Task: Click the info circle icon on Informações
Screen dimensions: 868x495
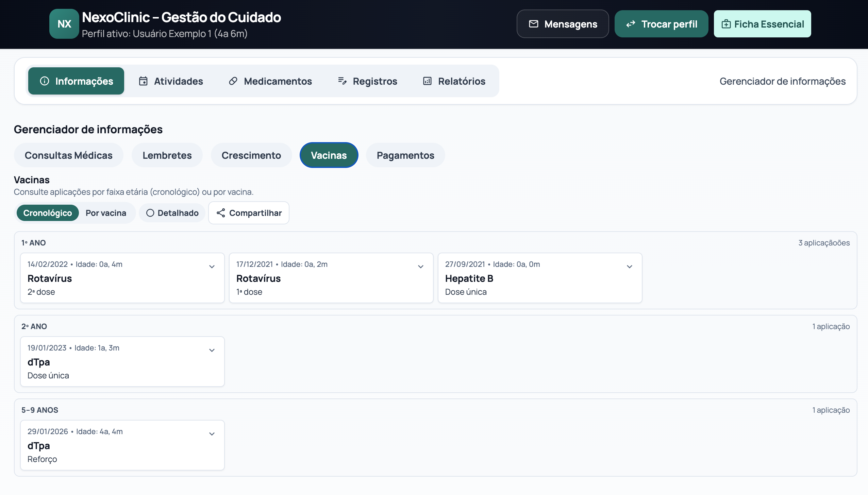Action: tap(45, 81)
